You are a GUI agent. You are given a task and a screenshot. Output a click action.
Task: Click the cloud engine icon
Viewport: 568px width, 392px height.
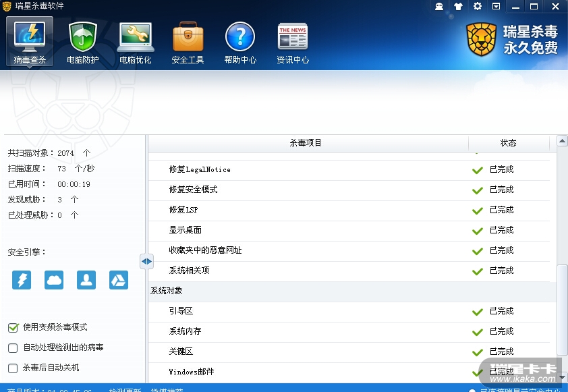54,280
